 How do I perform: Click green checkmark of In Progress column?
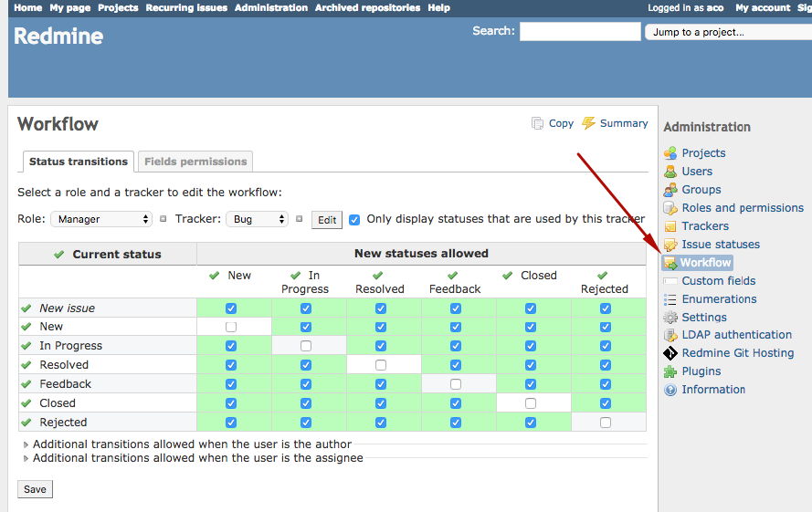296,276
